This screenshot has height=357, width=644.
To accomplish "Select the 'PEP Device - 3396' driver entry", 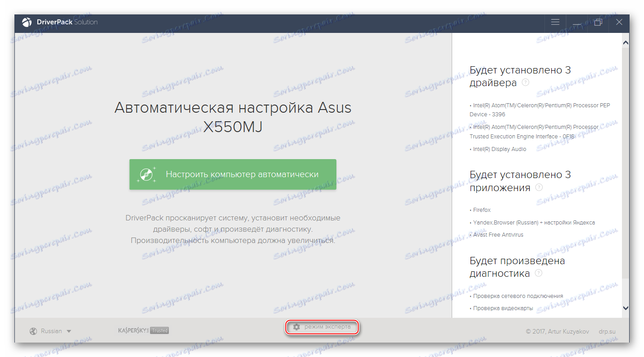I will pyautogui.click(x=540, y=110).
